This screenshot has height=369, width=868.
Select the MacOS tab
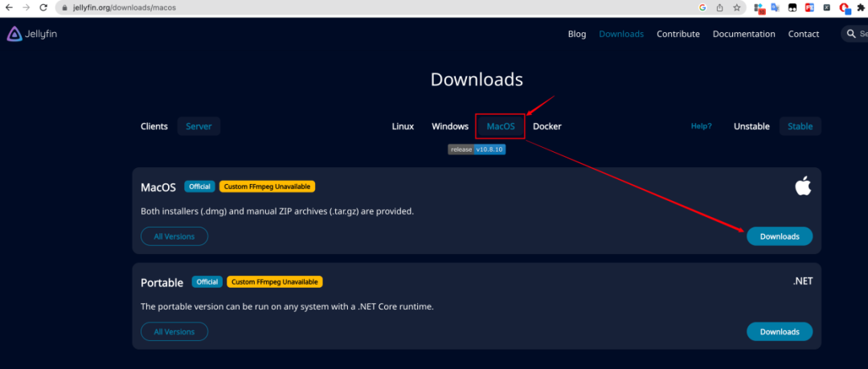(x=501, y=126)
